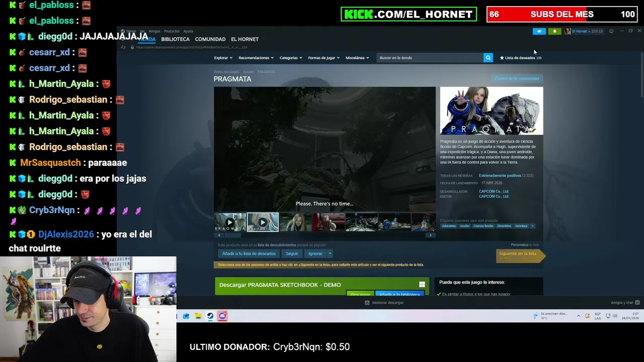Select the red armored character thumbnail

tap(328, 222)
